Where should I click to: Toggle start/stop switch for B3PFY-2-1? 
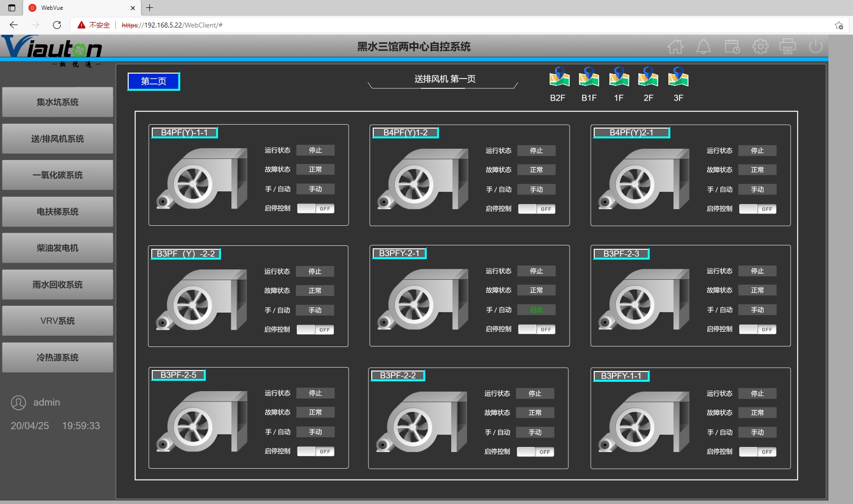537,329
